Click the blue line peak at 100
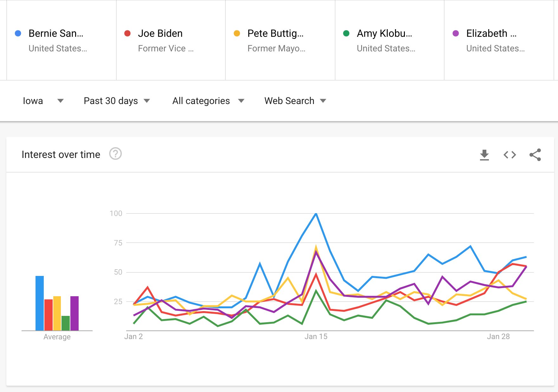Image resolution: width=558 pixels, height=392 pixels. [316, 214]
